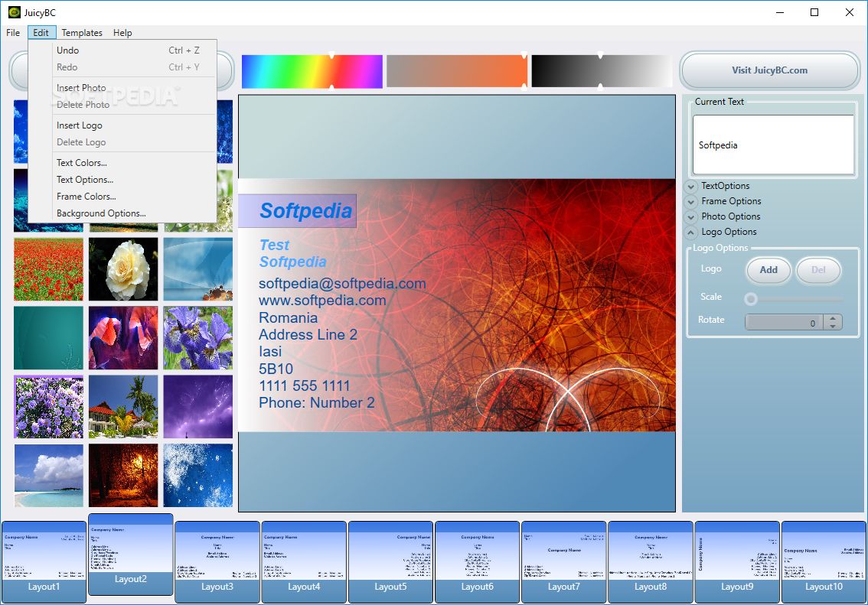Select the Layout3 template
This screenshot has height=605, width=868.
click(217, 562)
